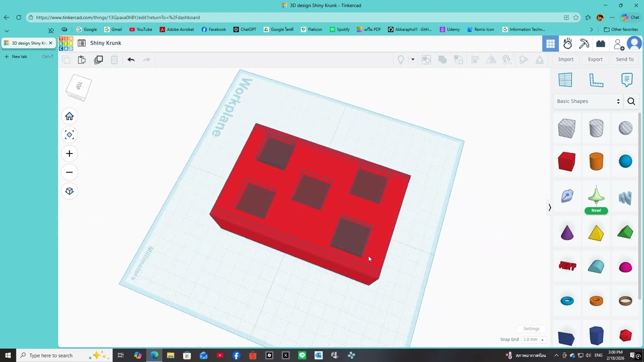Select the Notes tool

click(x=627, y=79)
